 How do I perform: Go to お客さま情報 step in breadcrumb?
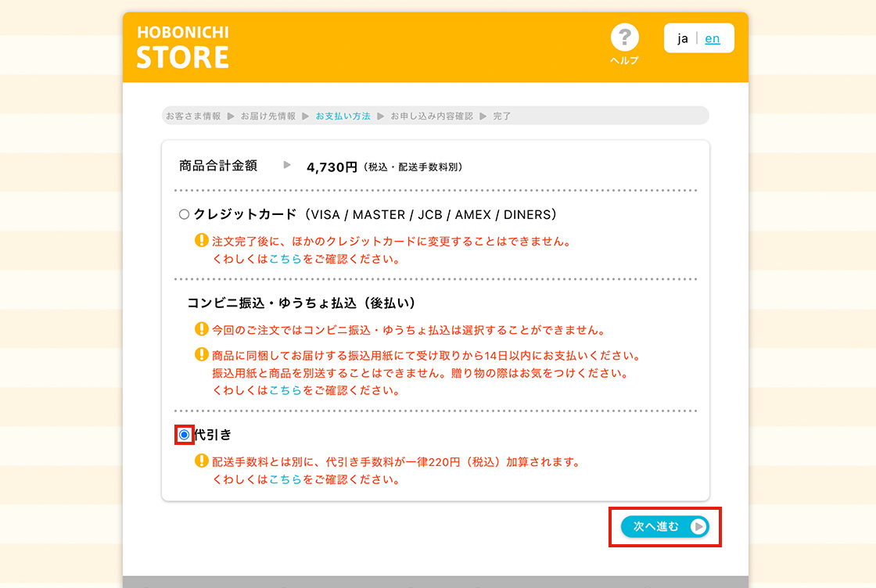click(193, 116)
